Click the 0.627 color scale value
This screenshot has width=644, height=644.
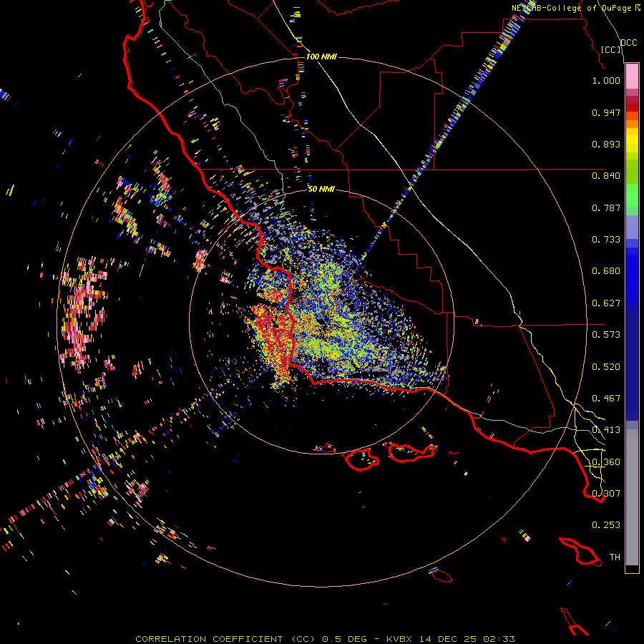[x=606, y=303]
